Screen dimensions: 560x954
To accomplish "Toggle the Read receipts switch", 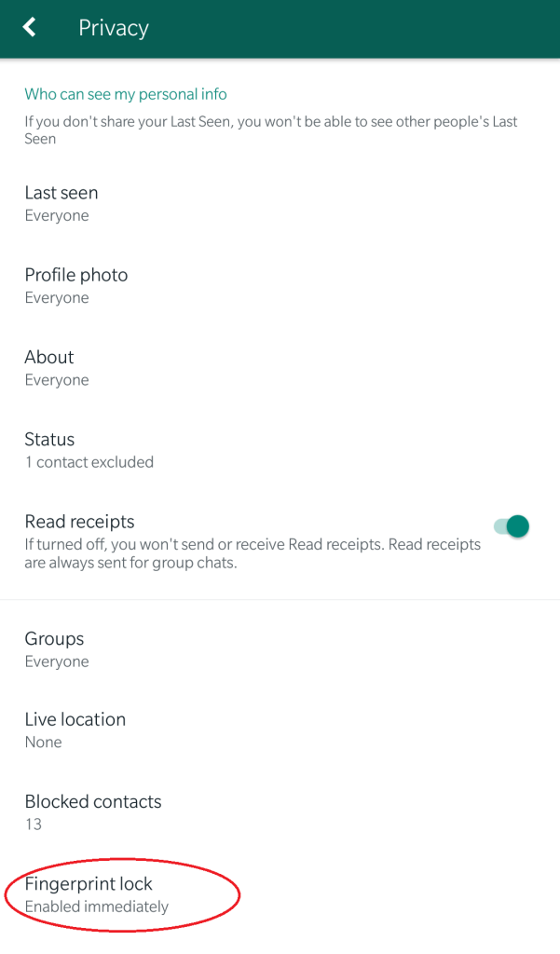I will pos(512,526).
